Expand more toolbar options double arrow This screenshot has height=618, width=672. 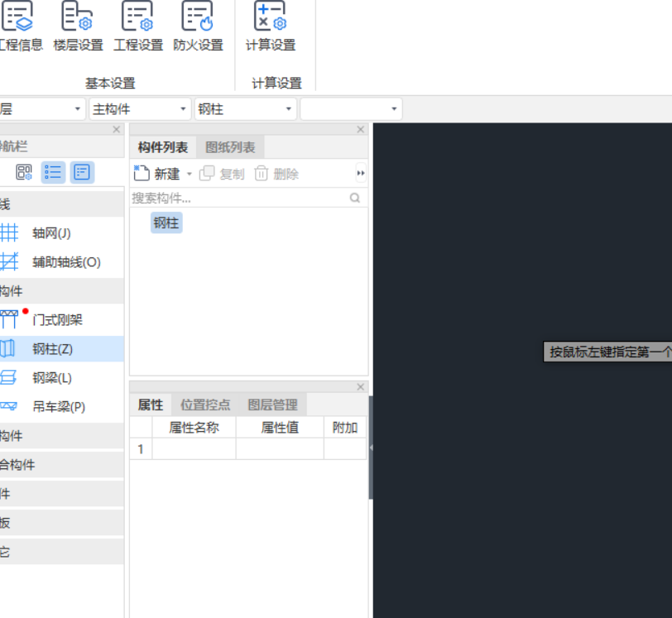361,173
